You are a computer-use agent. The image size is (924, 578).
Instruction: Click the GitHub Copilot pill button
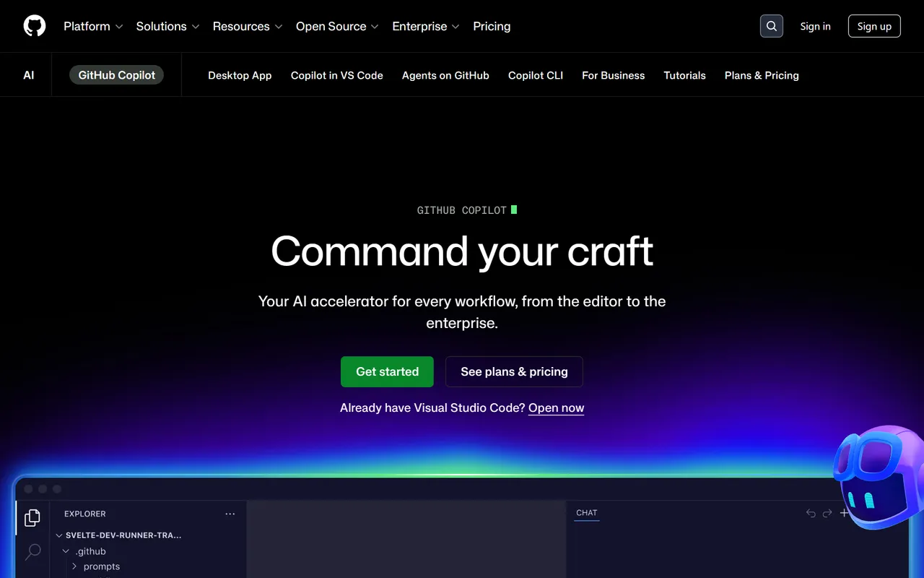[x=117, y=75]
